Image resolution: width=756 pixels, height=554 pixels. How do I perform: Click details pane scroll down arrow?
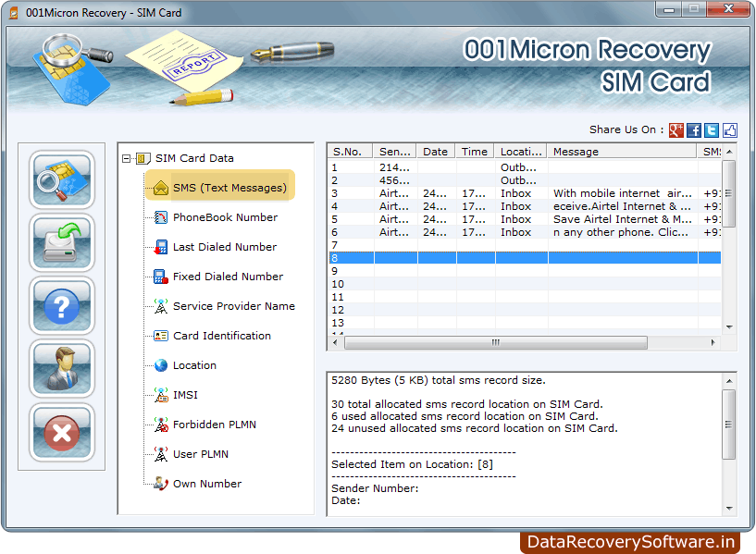point(729,509)
